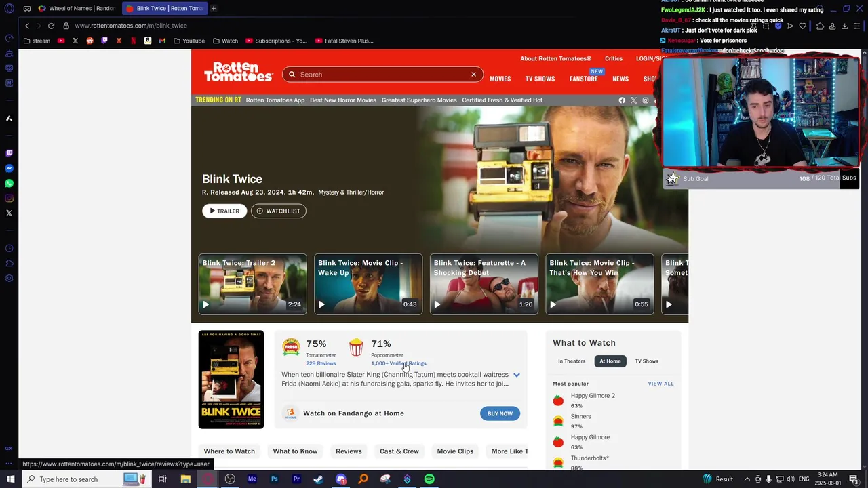Viewport: 868px width, 488px height.
Task: Go back to the previous page
Action: point(27,26)
